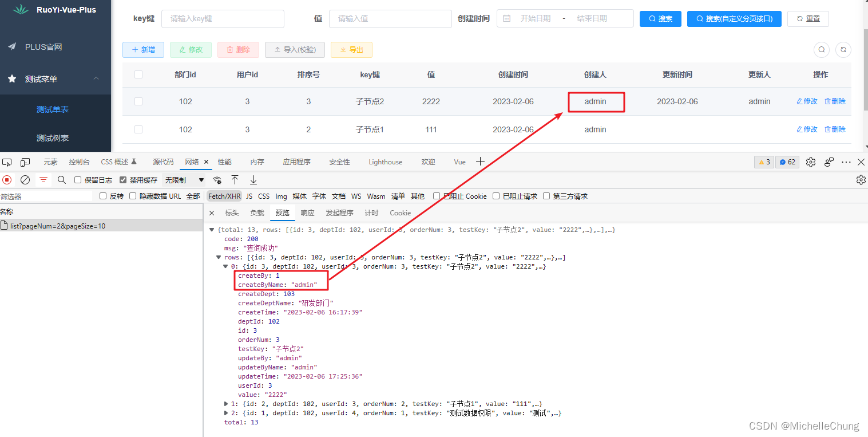
Task: Switch to the 响应 detail tab
Action: tap(307, 213)
